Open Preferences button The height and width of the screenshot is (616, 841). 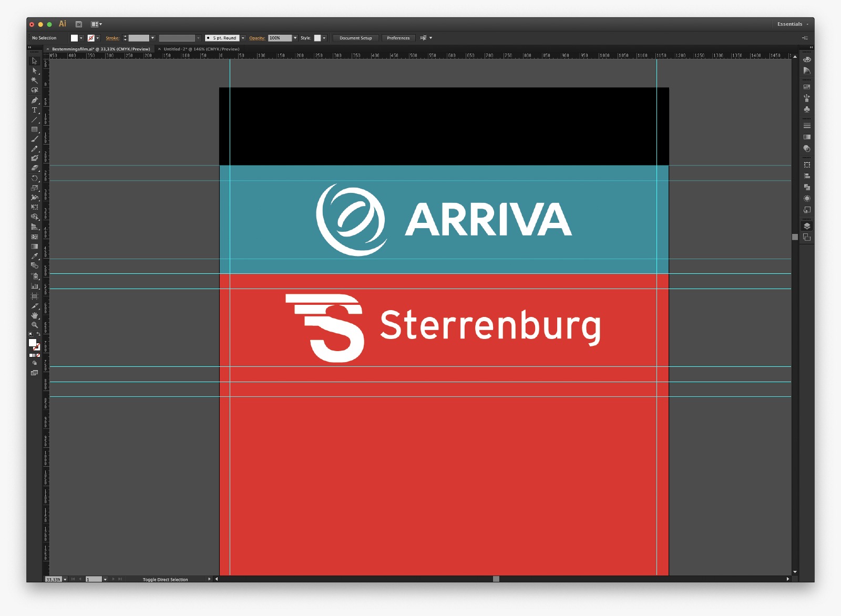tap(398, 38)
